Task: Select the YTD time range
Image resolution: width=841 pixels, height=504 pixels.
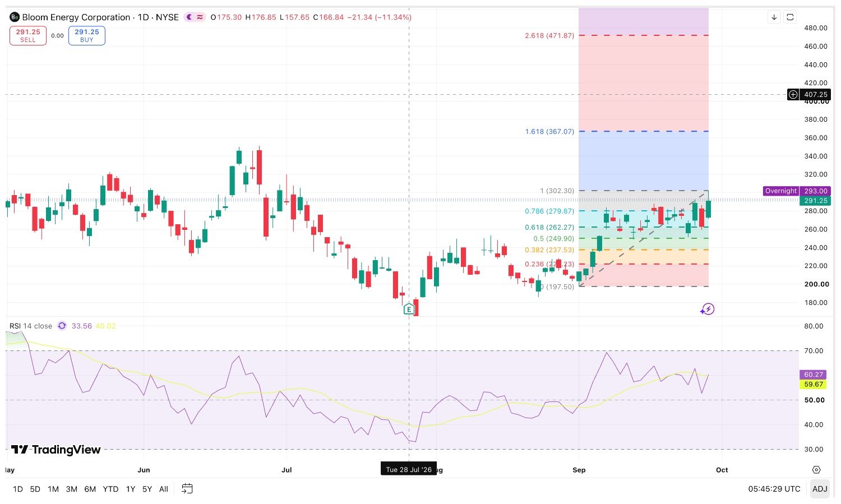Action: (x=110, y=489)
